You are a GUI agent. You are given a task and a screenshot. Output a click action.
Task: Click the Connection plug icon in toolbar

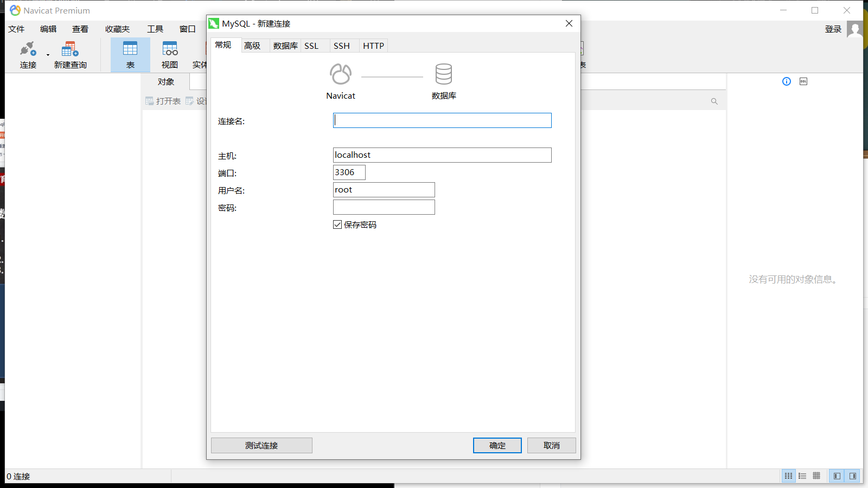tap(28, 49)
